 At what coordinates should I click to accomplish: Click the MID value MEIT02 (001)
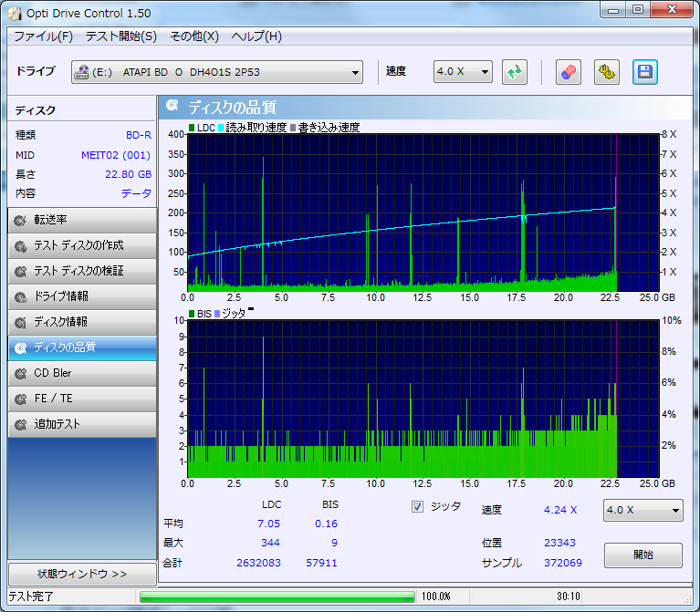116,155
